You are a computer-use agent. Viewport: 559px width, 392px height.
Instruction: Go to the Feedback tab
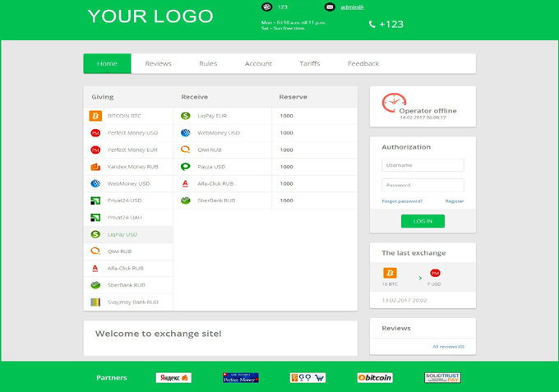(x=363, y=64)
